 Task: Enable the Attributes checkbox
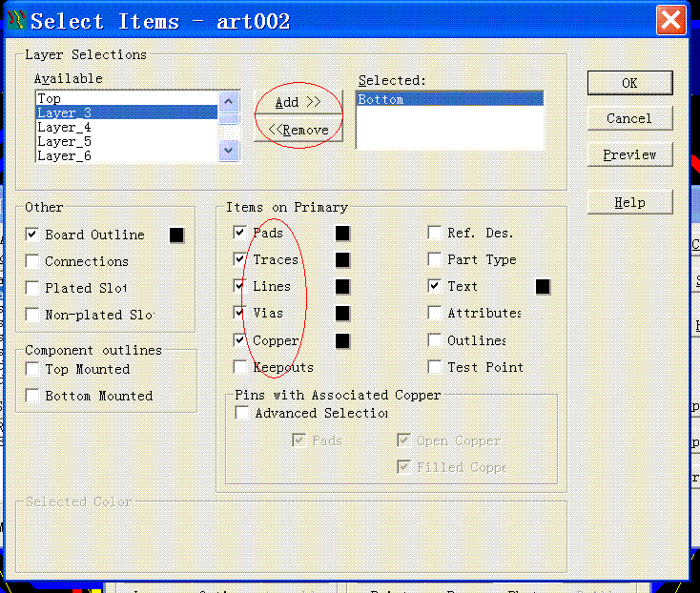[434, 313]
